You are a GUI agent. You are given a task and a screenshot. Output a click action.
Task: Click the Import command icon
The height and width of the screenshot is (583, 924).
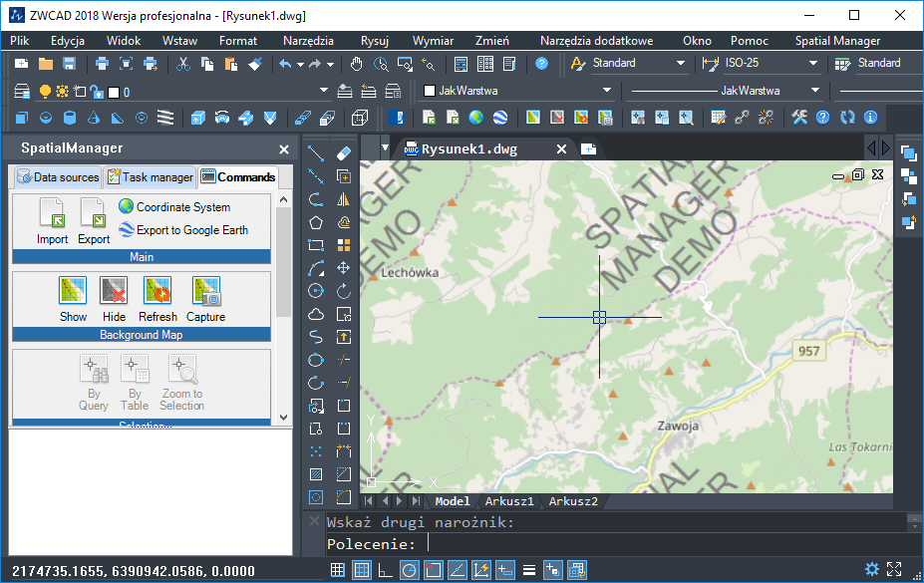click(x=52, y=212)
